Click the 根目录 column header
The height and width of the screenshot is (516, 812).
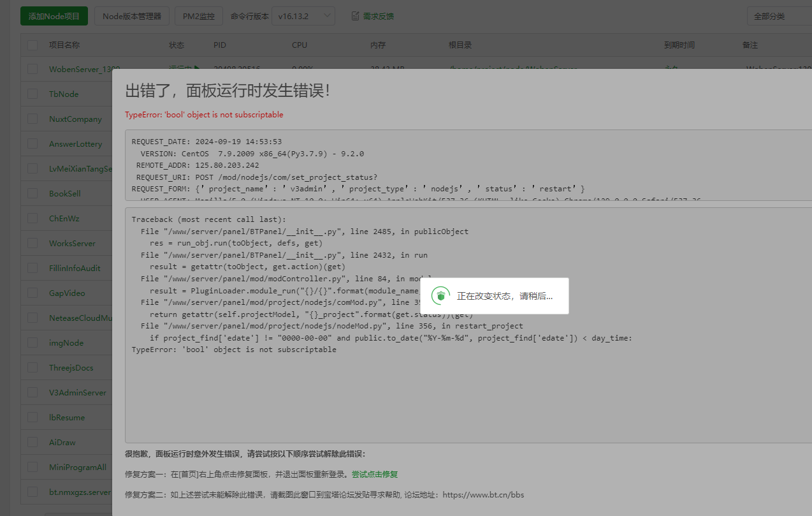click(x=460, y=45)
